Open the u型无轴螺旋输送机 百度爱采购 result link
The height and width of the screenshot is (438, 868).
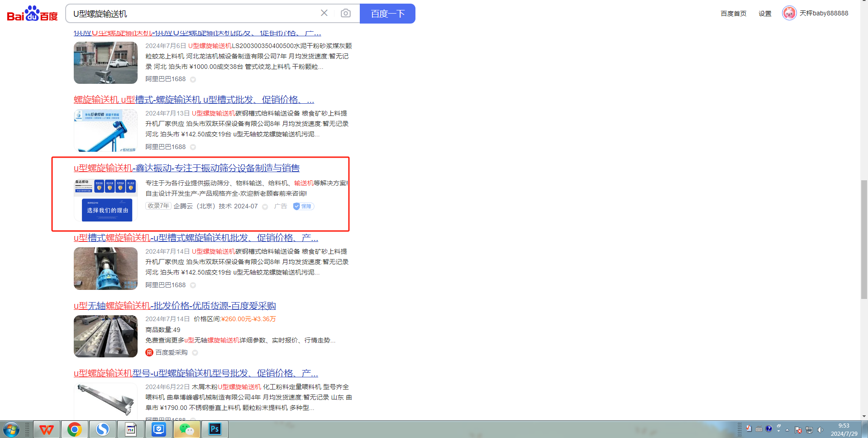[175, 306]
